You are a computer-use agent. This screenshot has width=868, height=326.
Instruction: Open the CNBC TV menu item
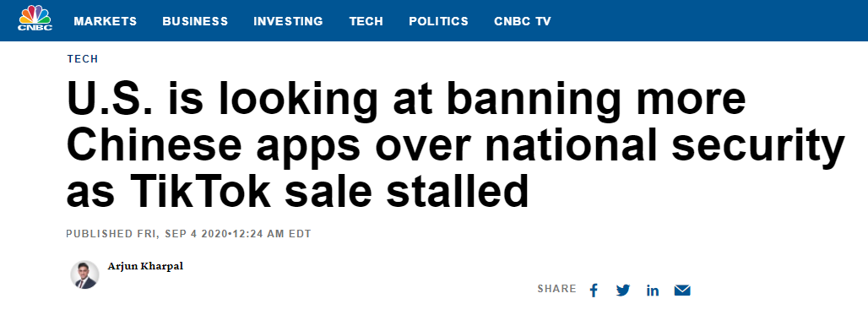click(523, 21)
